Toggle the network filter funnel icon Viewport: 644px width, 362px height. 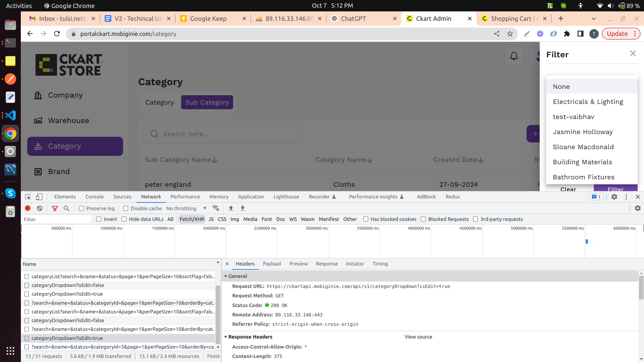click(x=55, y=208)
